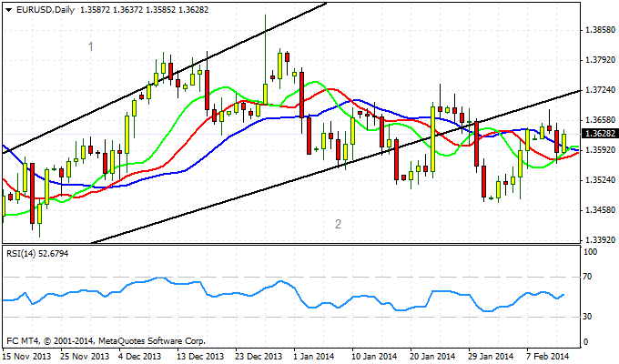The height and width of the screenshot is (364, 619).
Task: Click the dropdown triangle beside EURUSD,Daily
Action: click(9, 10)
